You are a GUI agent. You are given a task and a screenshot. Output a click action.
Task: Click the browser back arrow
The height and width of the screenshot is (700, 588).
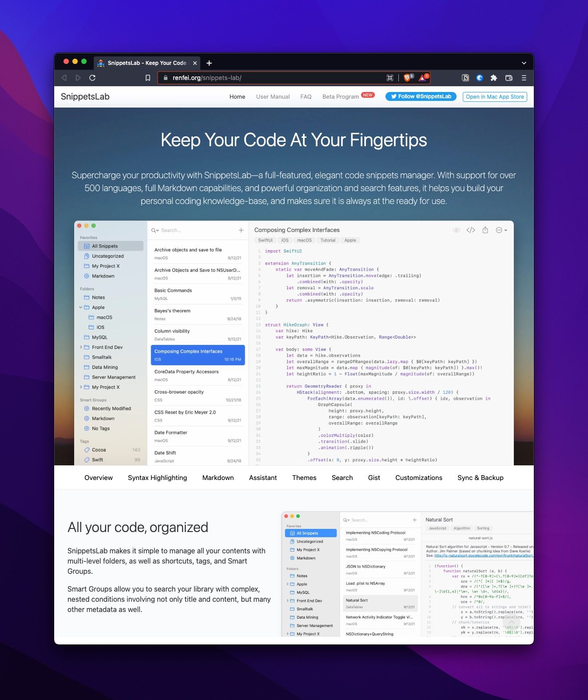[64, 78]
